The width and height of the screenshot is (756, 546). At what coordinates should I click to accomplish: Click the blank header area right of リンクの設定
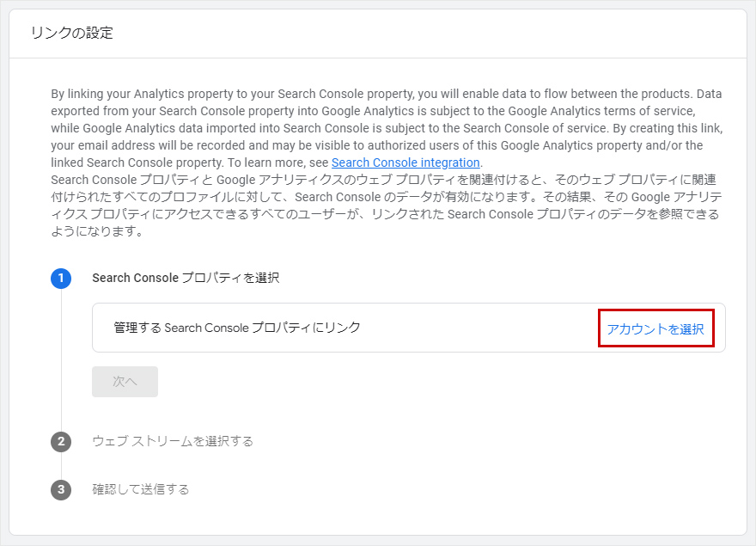(x=430, y=34)
